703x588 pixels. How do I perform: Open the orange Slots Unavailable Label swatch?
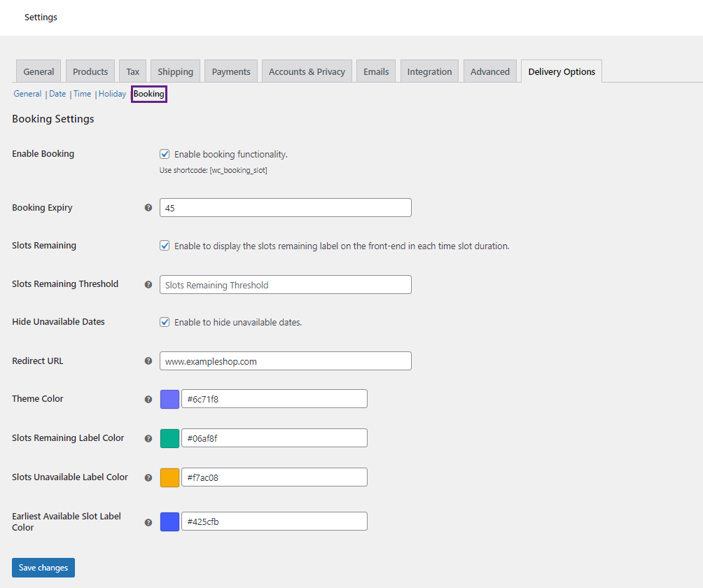tap(169, 477)
